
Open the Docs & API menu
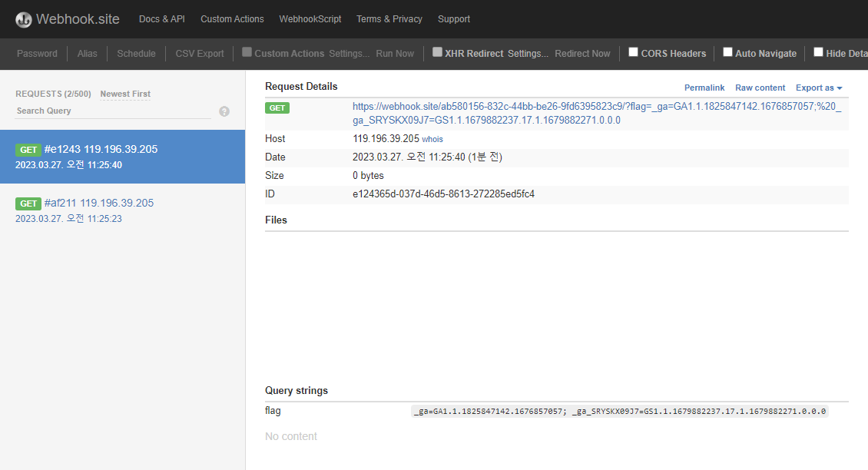[x=161, y=19]
